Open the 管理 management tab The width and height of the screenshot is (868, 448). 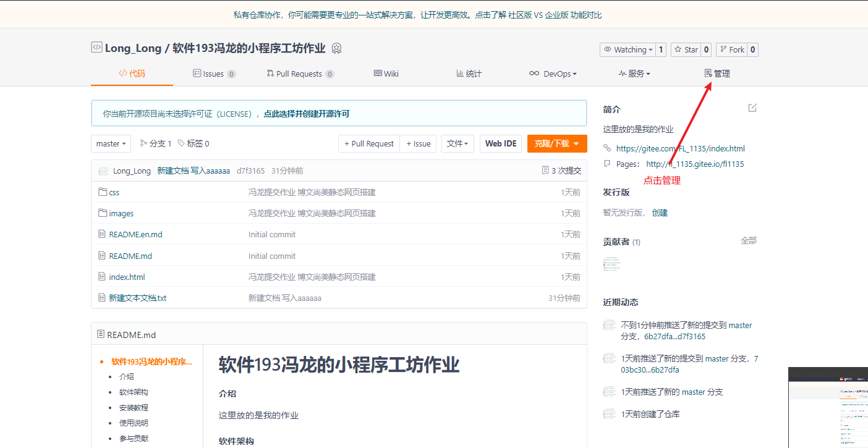pyautogui.click(x=717, y=74)
